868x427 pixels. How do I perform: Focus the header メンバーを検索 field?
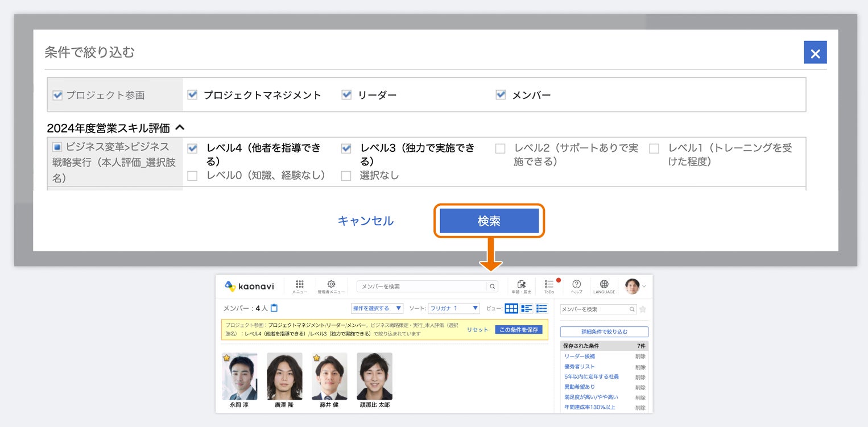pyautogui.click(x=421, y=287)
